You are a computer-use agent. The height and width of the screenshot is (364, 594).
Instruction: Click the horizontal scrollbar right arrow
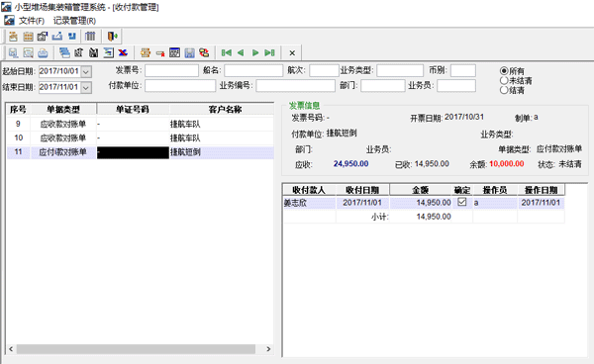click(268, 349)
